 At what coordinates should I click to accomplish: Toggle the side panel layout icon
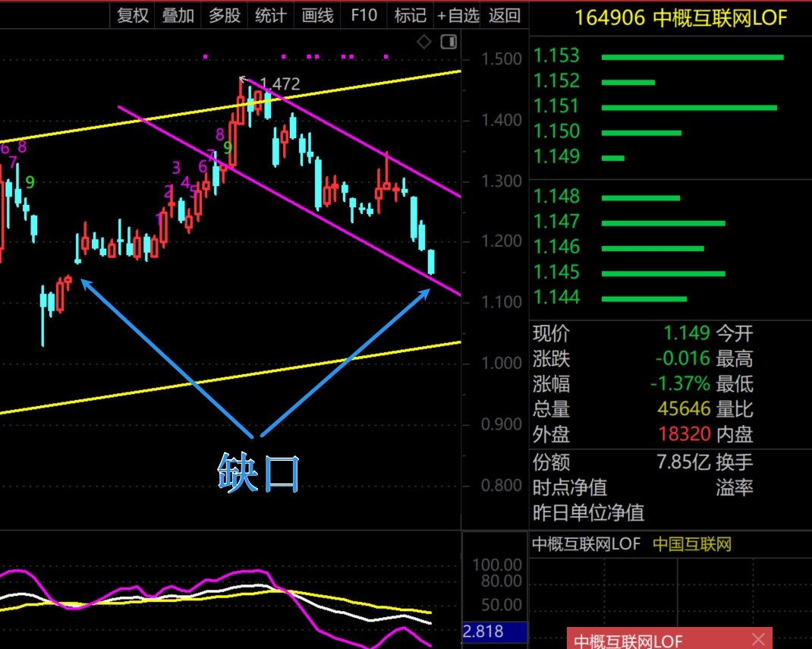click(448, 41)
